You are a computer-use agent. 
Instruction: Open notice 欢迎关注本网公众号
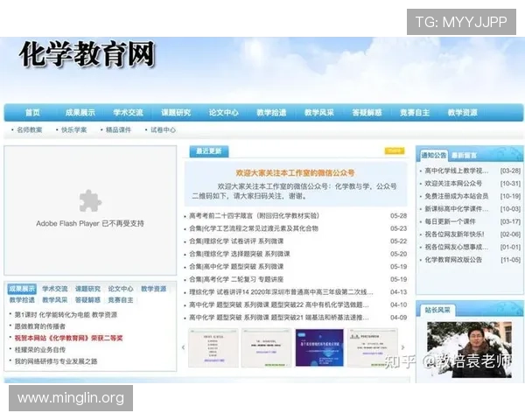pyautogui.click(x=453, y=184)
